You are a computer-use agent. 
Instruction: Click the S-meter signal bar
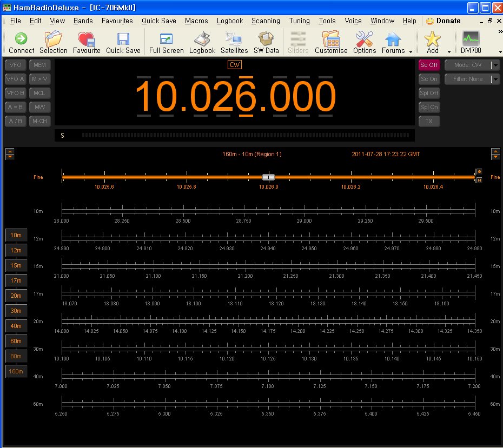[246, 135]
